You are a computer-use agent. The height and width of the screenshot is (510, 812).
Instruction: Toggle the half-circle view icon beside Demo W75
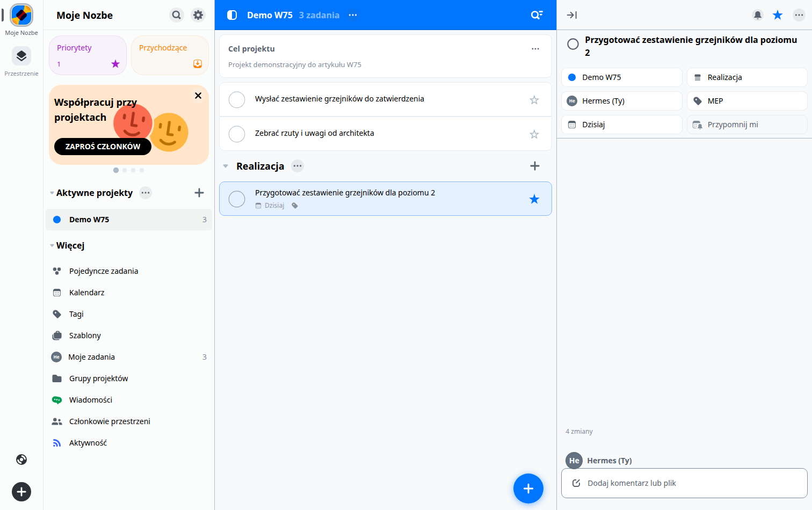click(x=232, y=15)
